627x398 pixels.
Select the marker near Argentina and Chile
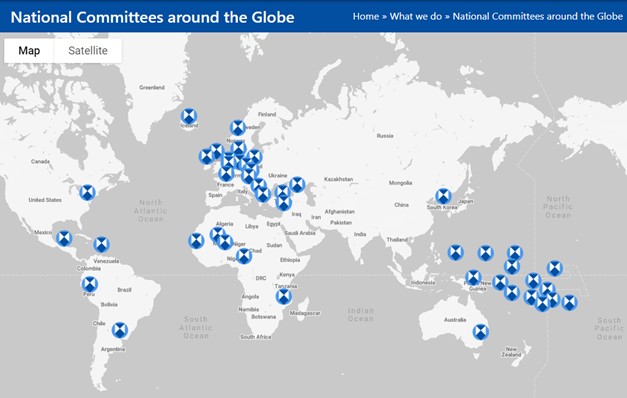[x=120, y=330]
